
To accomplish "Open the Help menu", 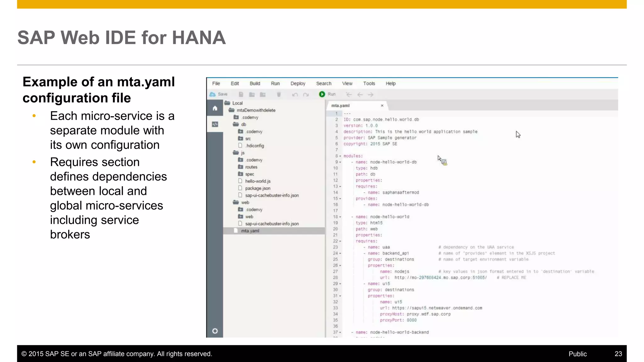I will (391, 84).
